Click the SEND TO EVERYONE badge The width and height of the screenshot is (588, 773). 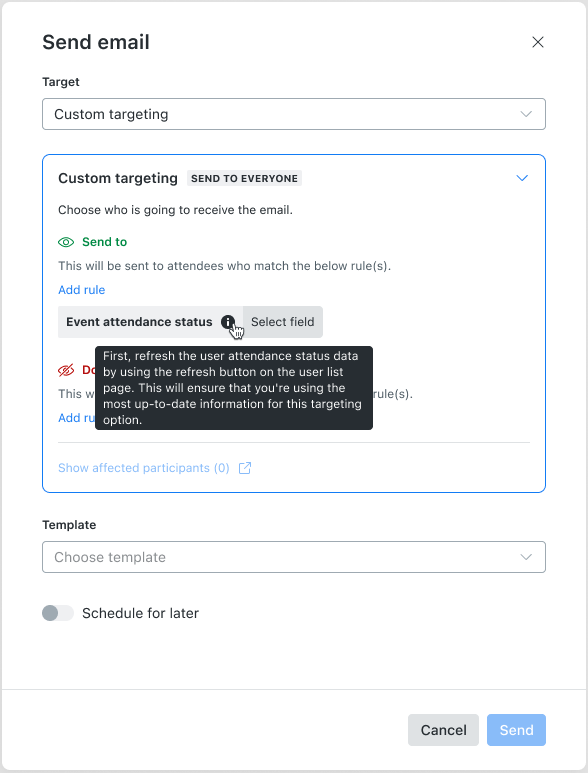(x=244, y=178)
